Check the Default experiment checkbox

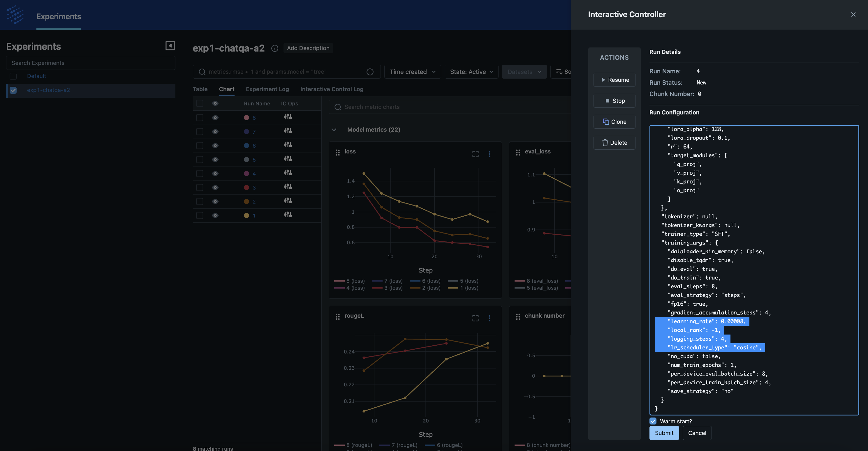click(x=13, y=76)
